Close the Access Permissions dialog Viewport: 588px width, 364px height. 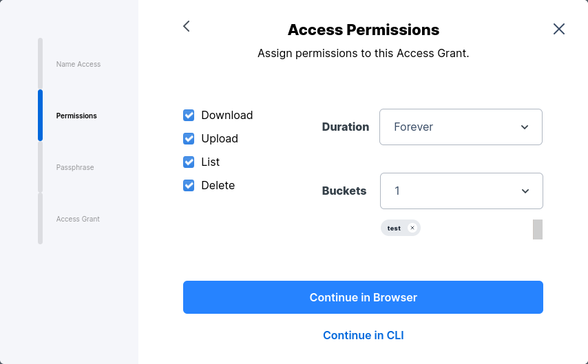coord(559,29)
